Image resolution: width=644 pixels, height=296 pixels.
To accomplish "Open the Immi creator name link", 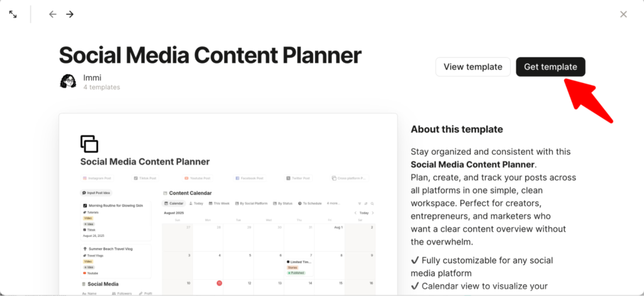I will 92,77.
